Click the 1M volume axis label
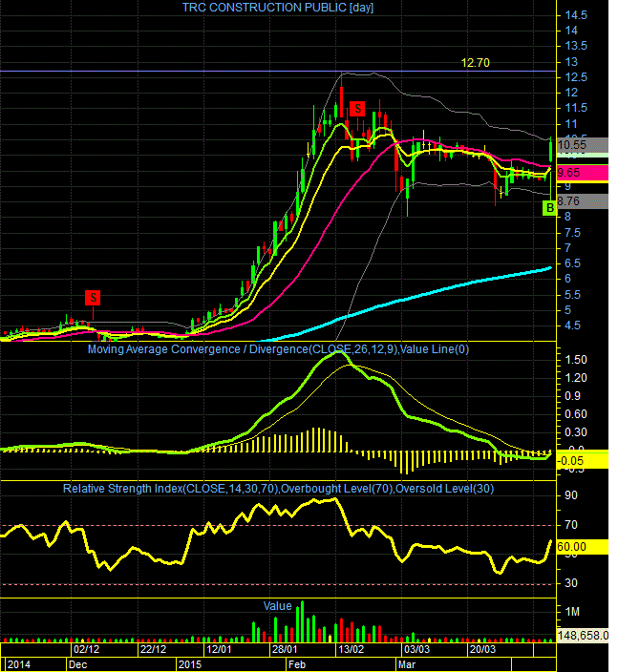This screenshot has height=672, width=618. [x=572, y=612]
